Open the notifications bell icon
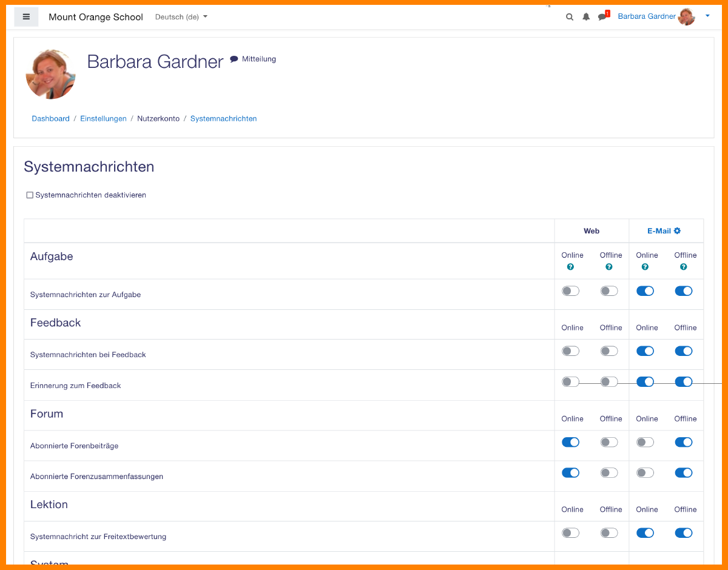Image resolution: width=728 pixels, height=570 pixels. 586,17
